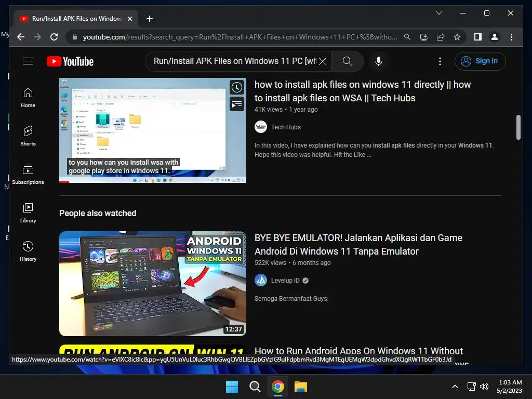Open File Explorer from the taskbar

[x=301, y=387]
